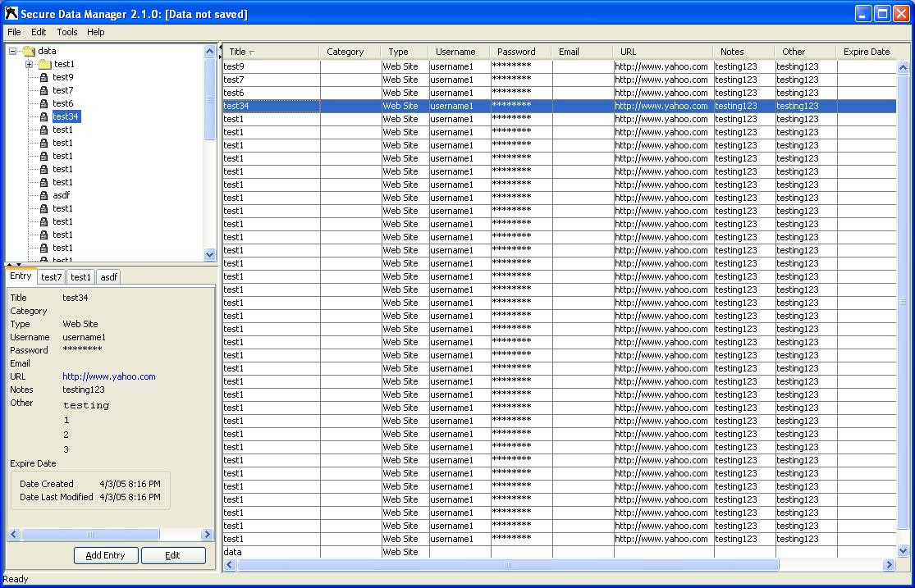The height and width of the screenshot is (588, 915).
Task: Click the Add Entry button
Action: click(x=106, y=555)
